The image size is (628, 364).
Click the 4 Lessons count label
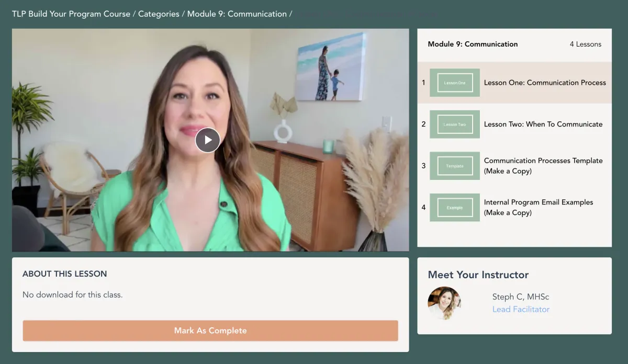(586, 44)
